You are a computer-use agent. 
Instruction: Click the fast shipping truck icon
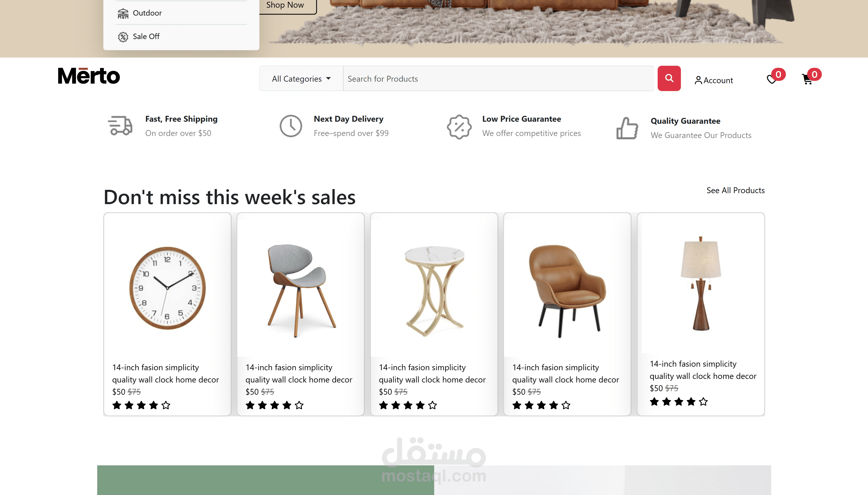120,126
